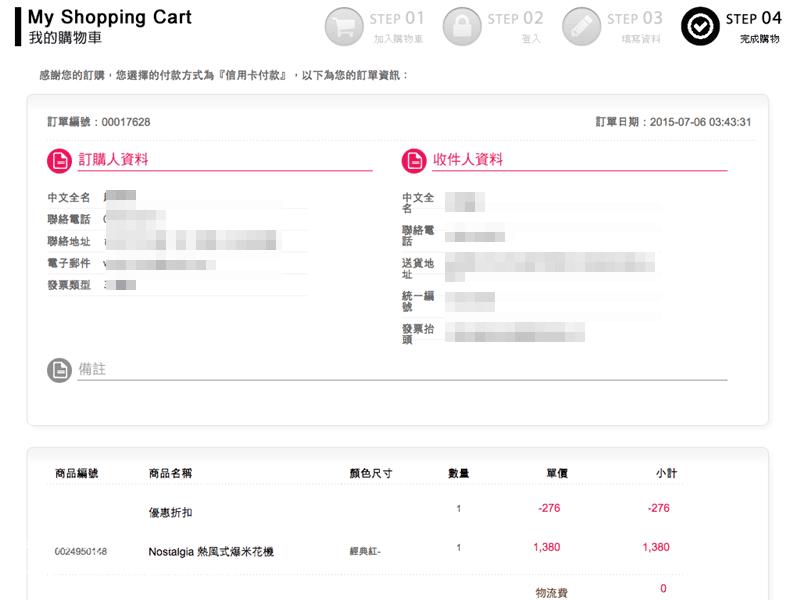Click product name Nostalgia 熱風式爆米花機
This screenshot has width=800, height=600.
(x=211, y=552)
